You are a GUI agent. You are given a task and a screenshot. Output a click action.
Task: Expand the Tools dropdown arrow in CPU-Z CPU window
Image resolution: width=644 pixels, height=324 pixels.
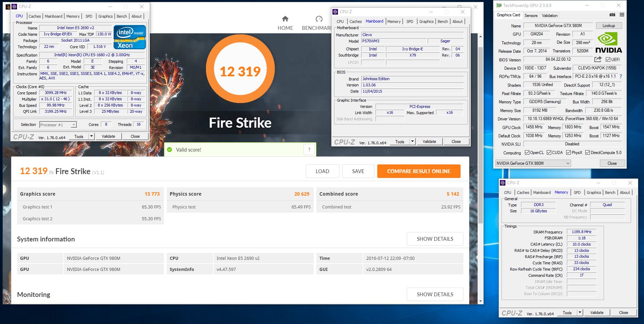(x=92, y=136)
